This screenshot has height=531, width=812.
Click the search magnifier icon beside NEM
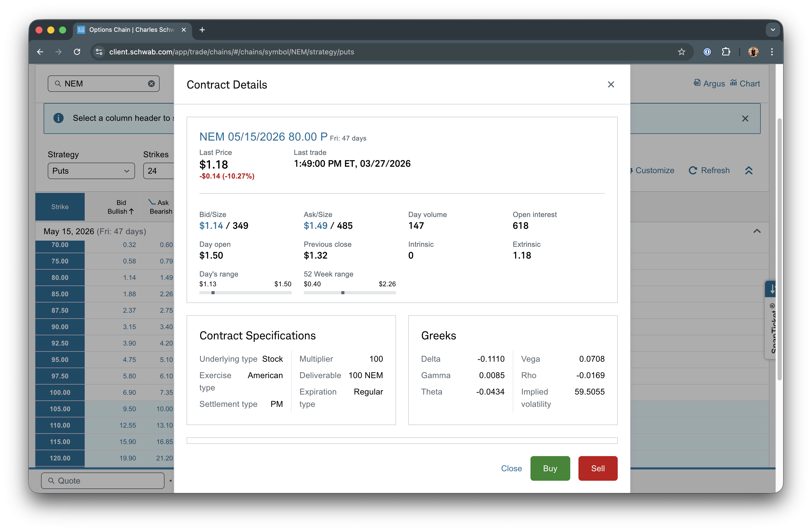(x=58, y=84)
